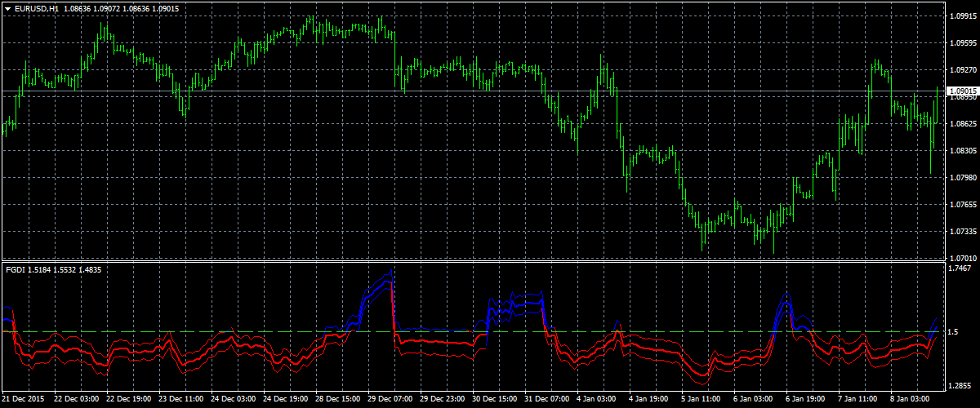Click indicator scale value 1.5
Viewport: 980px width, 408px height.
(x=955, y=333)
